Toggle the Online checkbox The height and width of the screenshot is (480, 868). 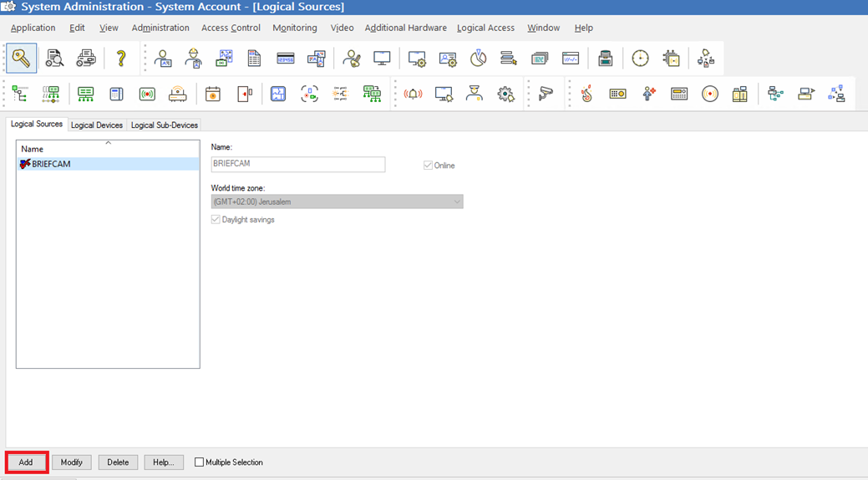point(428,166)
